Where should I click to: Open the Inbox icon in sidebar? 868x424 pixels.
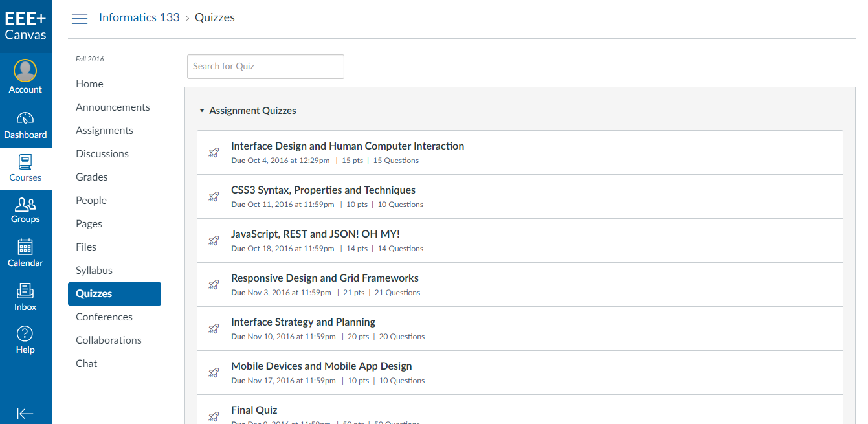[25, 291]
